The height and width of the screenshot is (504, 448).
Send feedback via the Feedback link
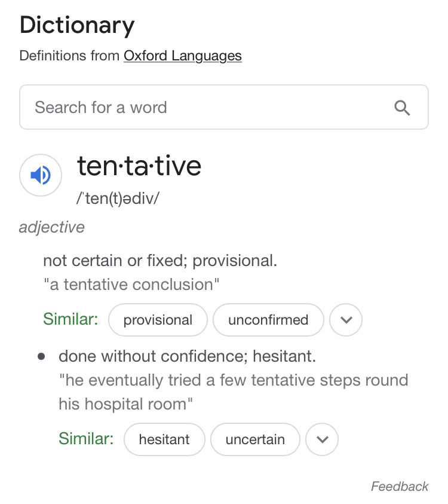click(x=400, y=486)
